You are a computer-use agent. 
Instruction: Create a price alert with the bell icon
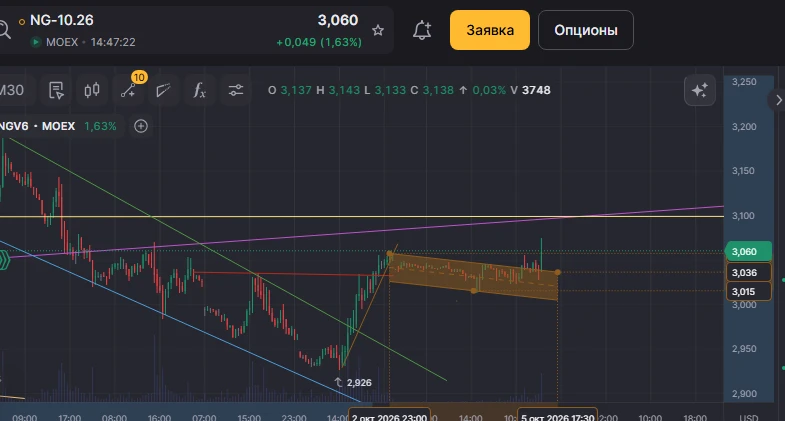pyautogui.click(x=422, y=30)
